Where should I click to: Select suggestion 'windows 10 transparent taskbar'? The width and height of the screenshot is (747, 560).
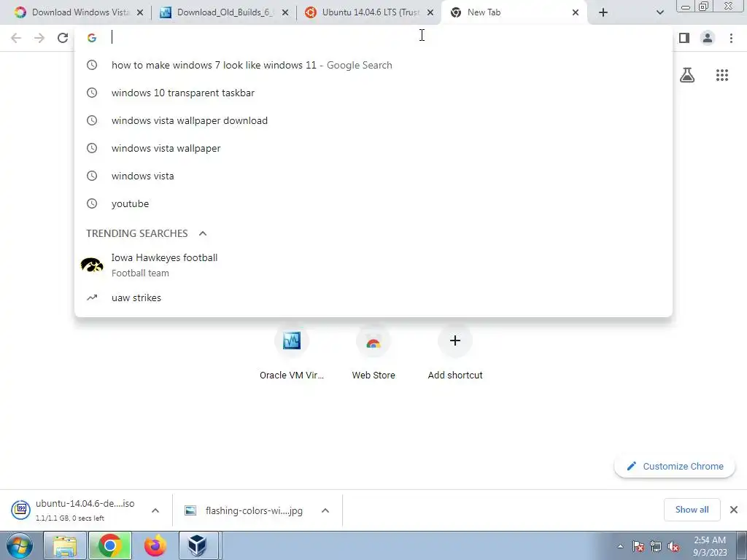373,93
